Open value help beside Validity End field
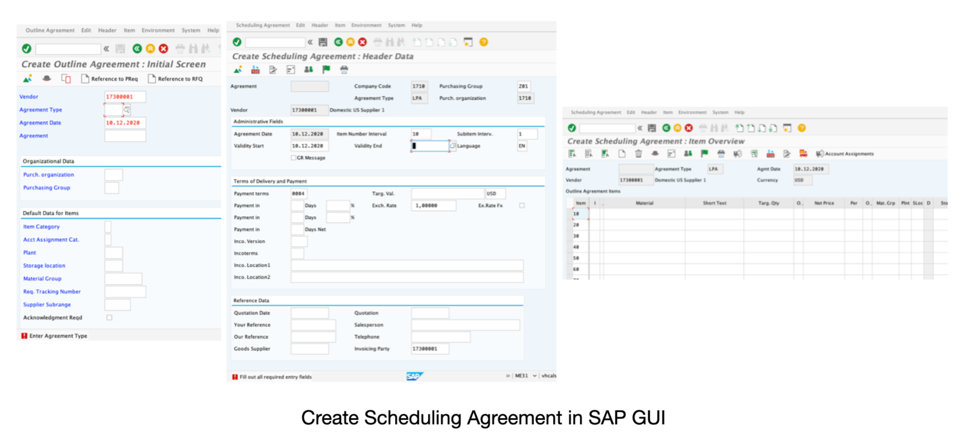The height and width of the screenshot is (432, 980). (452, 146)
